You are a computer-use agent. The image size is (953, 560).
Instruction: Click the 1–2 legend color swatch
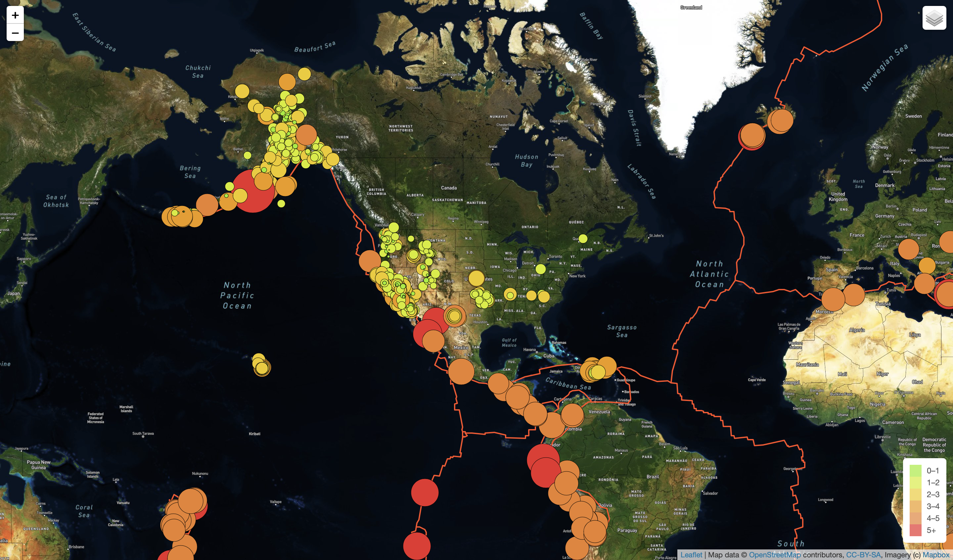(x=915, y=483)
